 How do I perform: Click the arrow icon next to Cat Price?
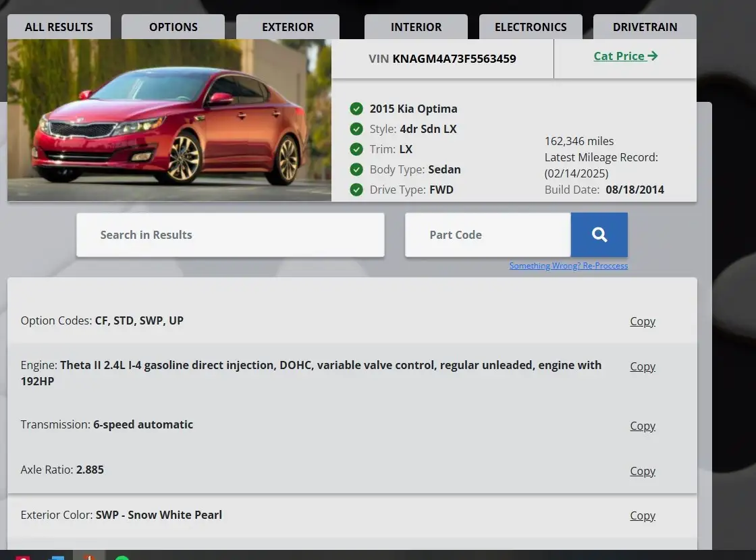click(x=653, y=56)
